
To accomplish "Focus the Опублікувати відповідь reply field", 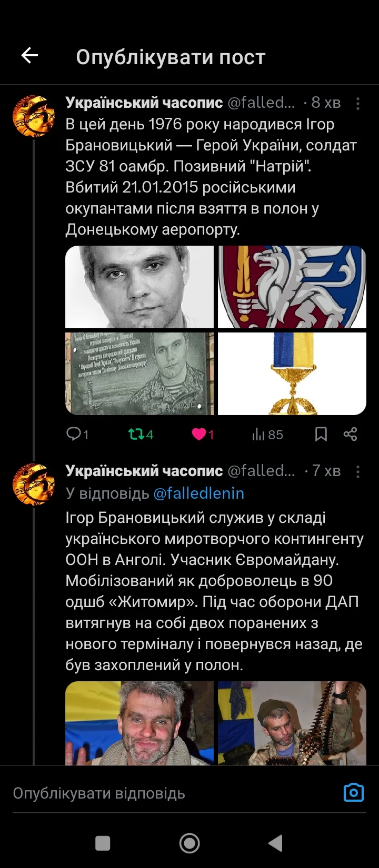I will pyautogui.click(x=174, y=793).
